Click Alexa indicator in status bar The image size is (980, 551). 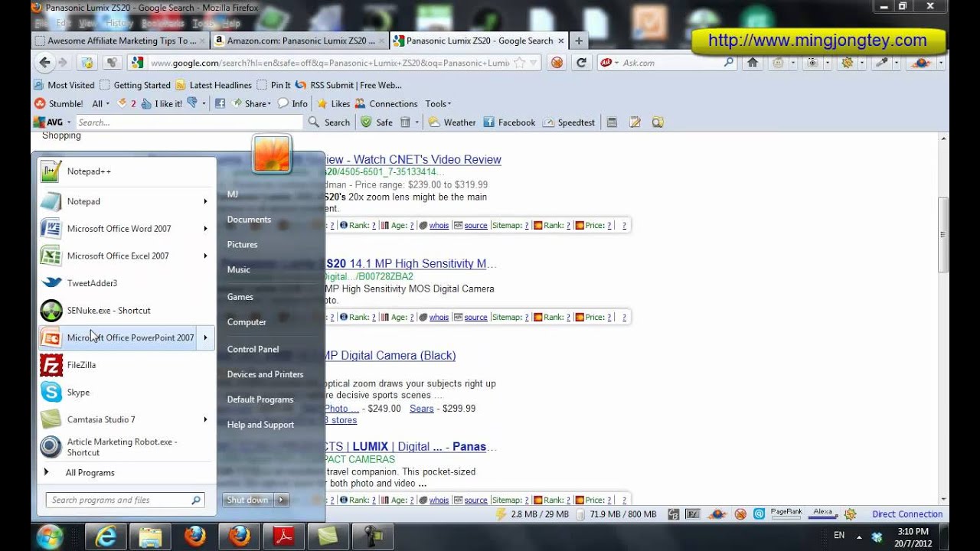pyautogui.click(x=822, y=514)
